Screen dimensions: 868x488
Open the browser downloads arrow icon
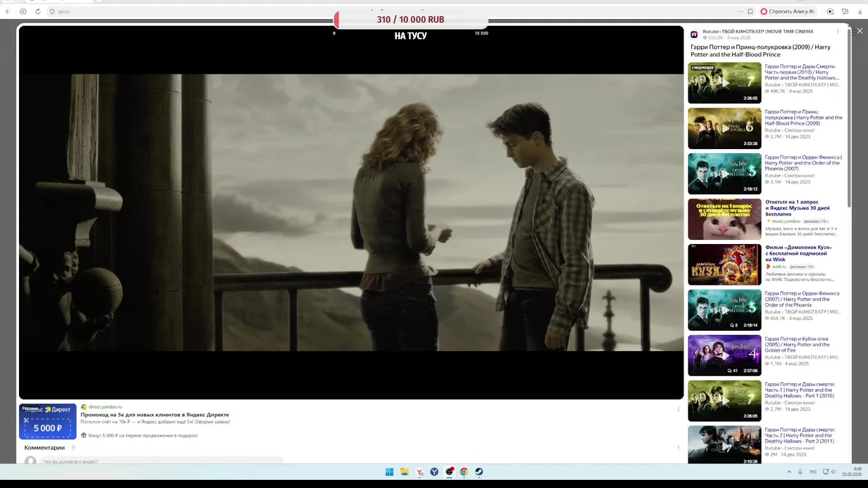pos(860,12)
